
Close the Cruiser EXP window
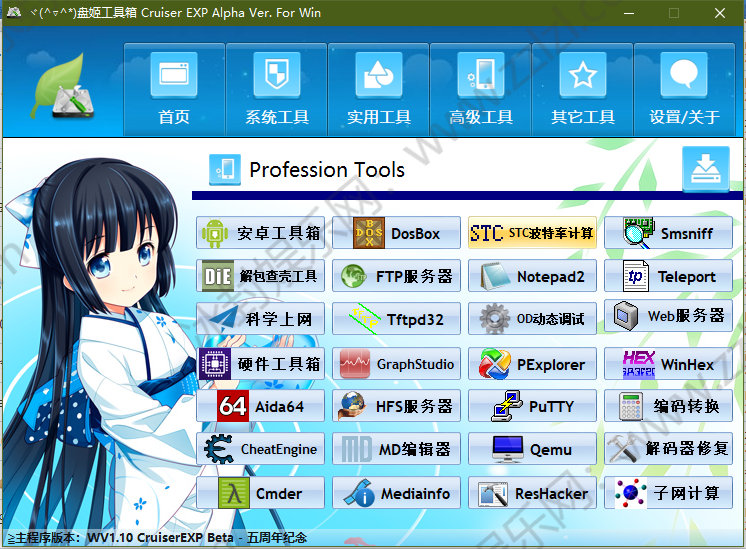[x=720, y=13]
